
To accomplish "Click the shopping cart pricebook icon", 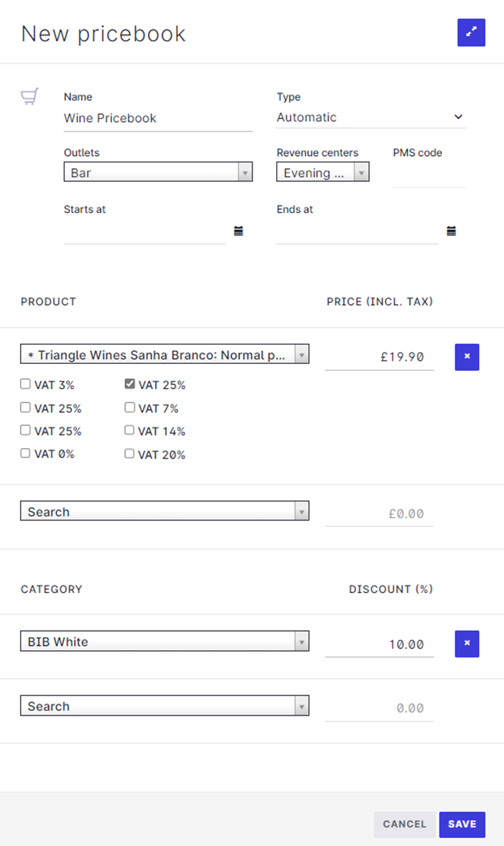I will [x=29, y=96].
